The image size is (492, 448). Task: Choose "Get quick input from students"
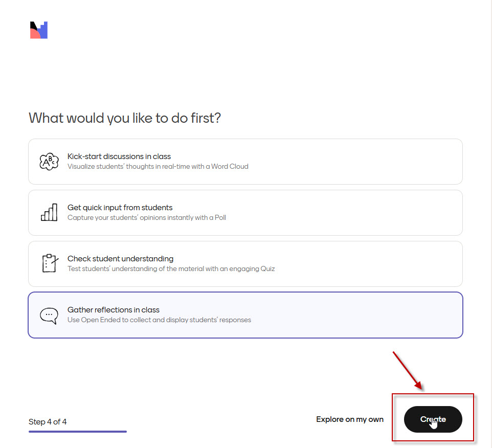click(x=120, y=208)
